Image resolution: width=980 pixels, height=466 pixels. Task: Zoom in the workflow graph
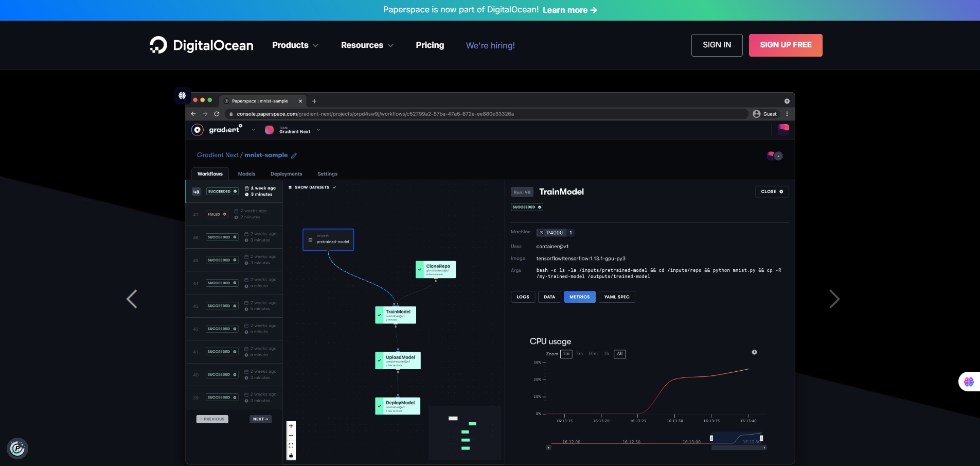[x=291, y=426]
